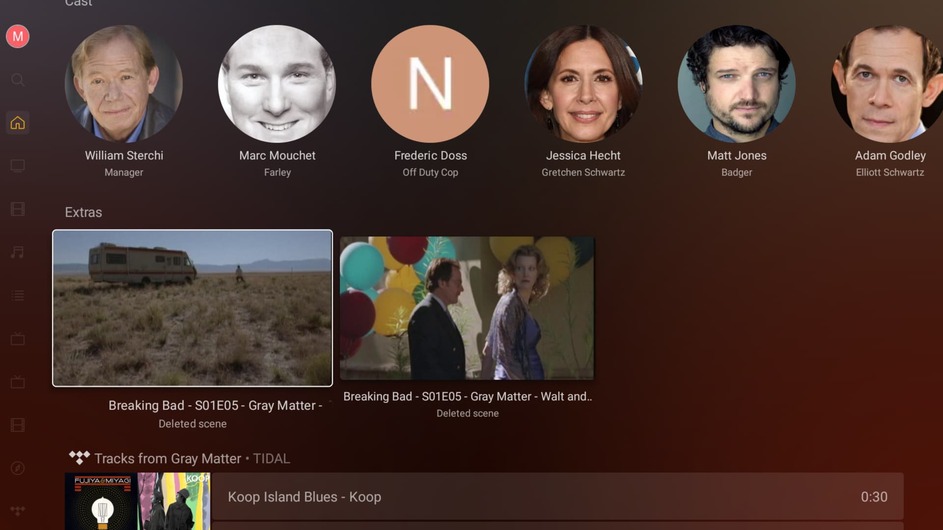Click the "Farley" role text

277,172
